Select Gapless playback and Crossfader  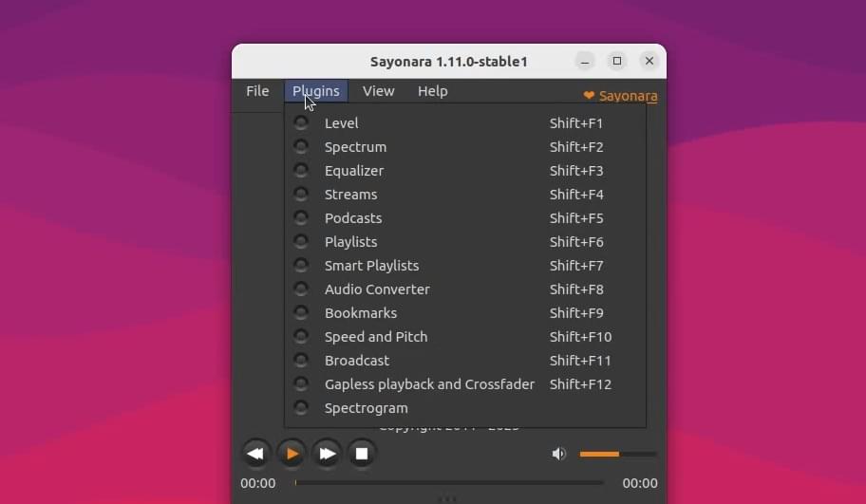(x=465, y=384)
